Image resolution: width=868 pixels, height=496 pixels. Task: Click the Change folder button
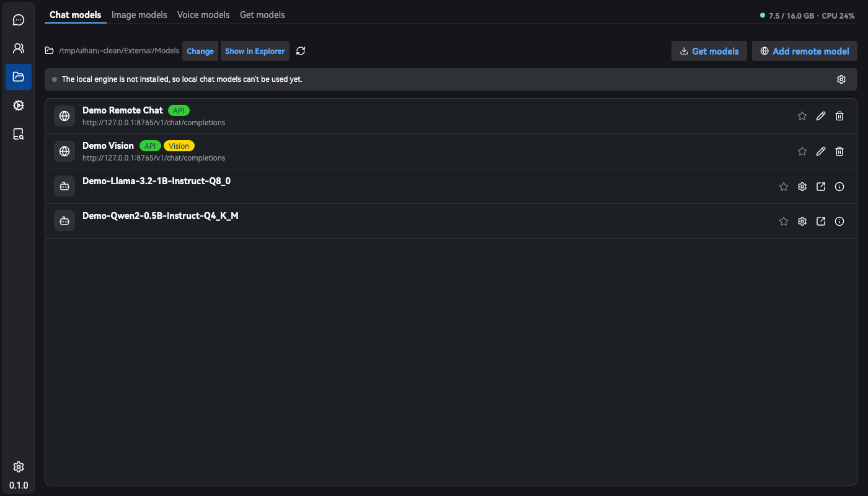coord(200,51)
